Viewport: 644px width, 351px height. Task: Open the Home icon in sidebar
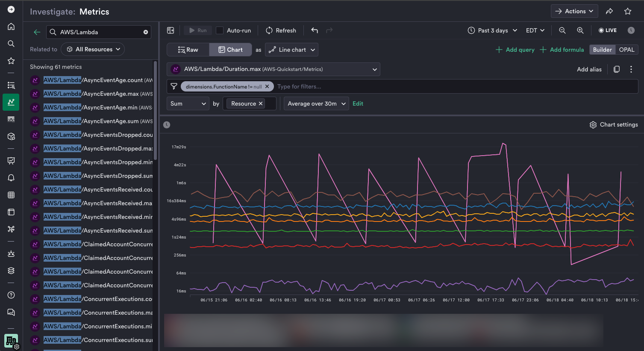coord(11,27)
